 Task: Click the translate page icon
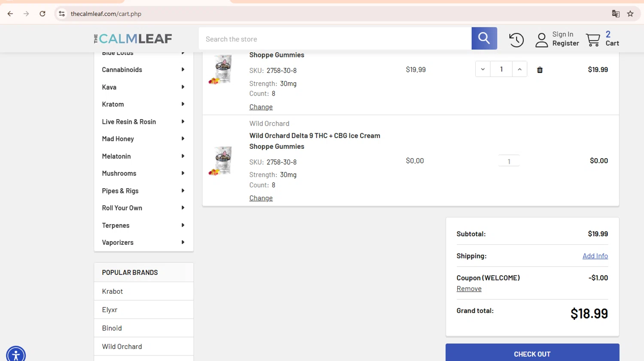[x=616, y=14]
